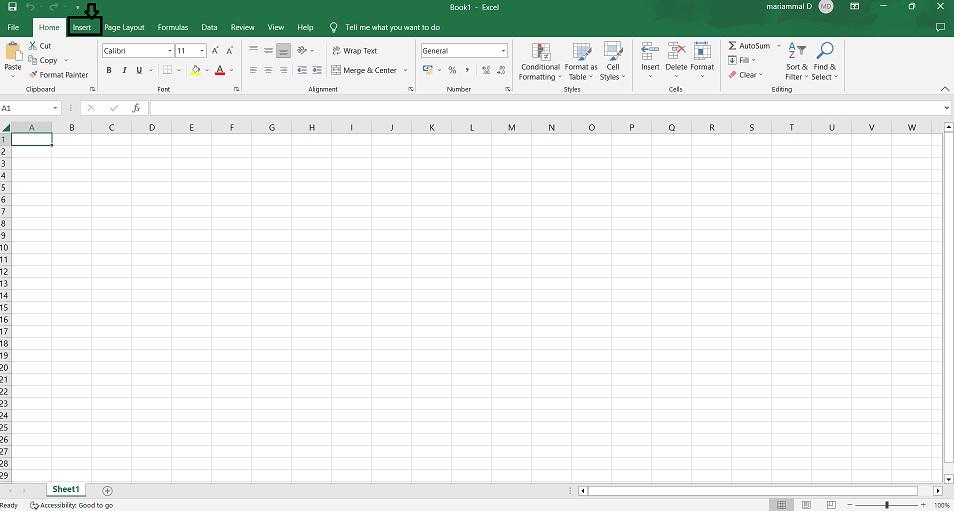
Task: Click the zoom slider handle
Action: (887, 505)
